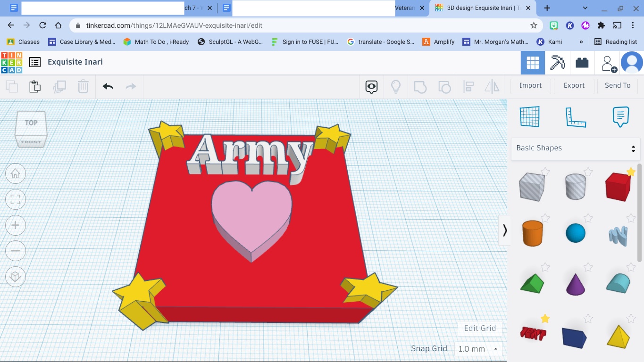
Task: Click the Fit all in view button
Action: click(15, 199)
